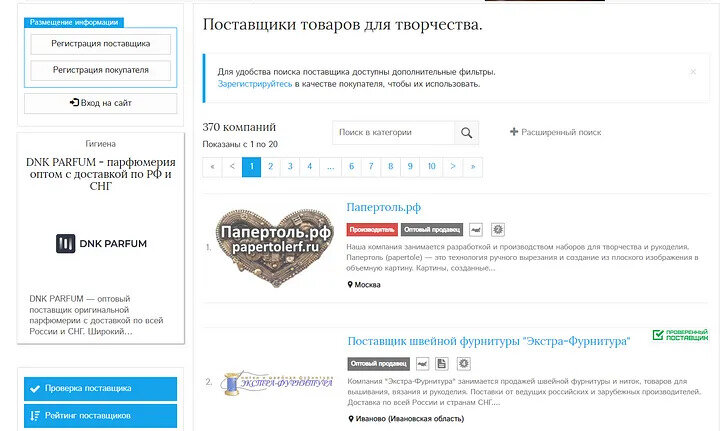This screenshot has height=431, width=720.
Task: Click the red Производитель tag
Action: click(x=372, y=229)
